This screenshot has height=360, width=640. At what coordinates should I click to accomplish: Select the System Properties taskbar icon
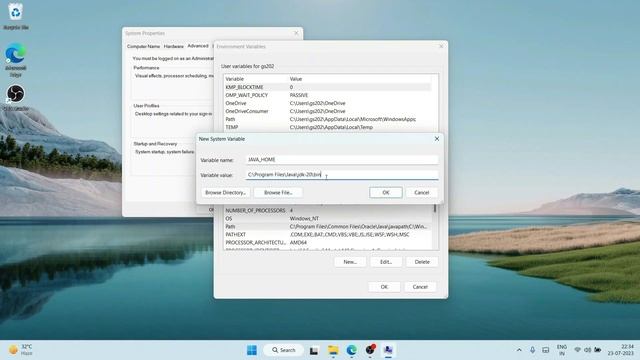click(388, 350)
